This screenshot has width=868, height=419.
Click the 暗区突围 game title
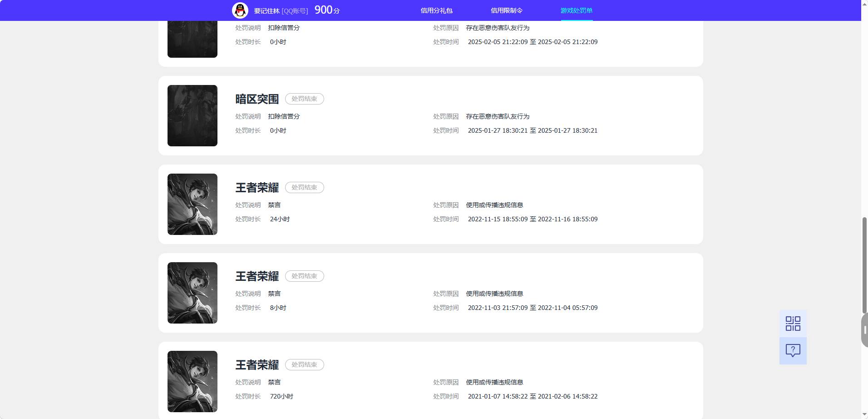coord(257,99)
